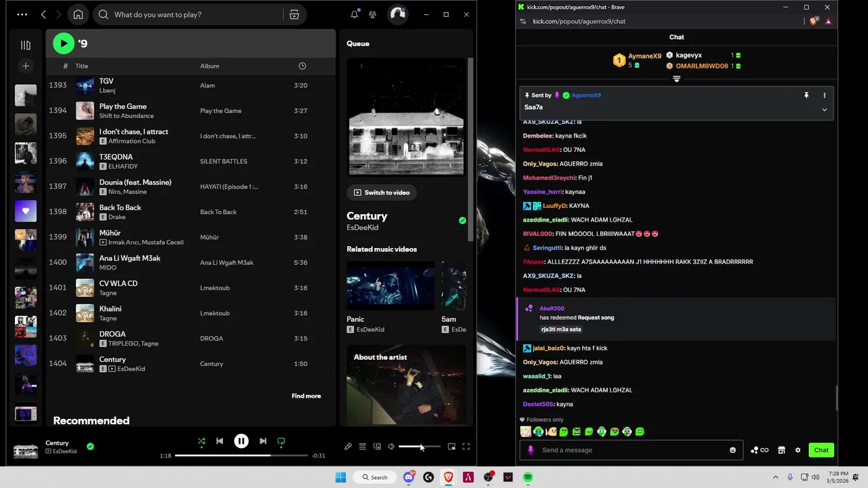Toggle saved checkmark beside Century in queue panel
This screenshot has height=488, width=868.
point(462,220)
